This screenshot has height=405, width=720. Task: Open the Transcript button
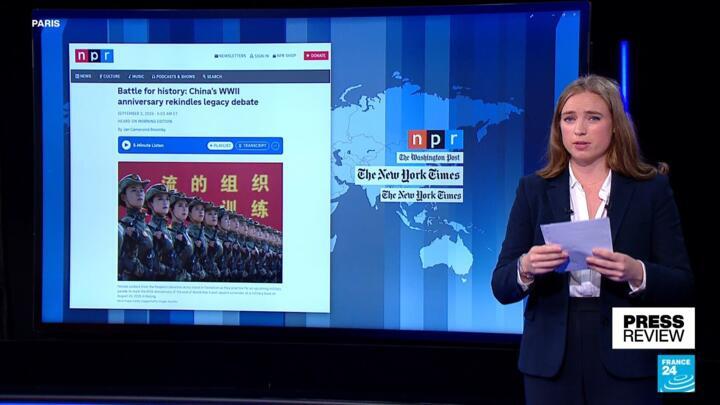pyautogui.click(x=252, y=145)
